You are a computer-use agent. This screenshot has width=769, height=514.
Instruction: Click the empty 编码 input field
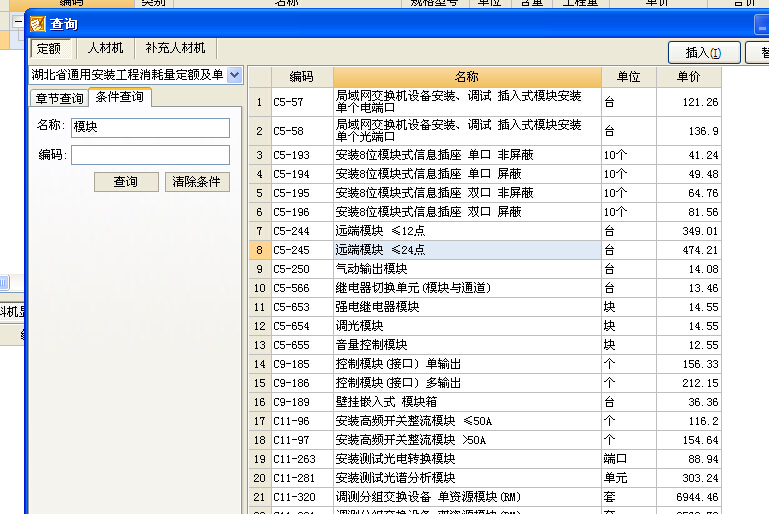150,155
